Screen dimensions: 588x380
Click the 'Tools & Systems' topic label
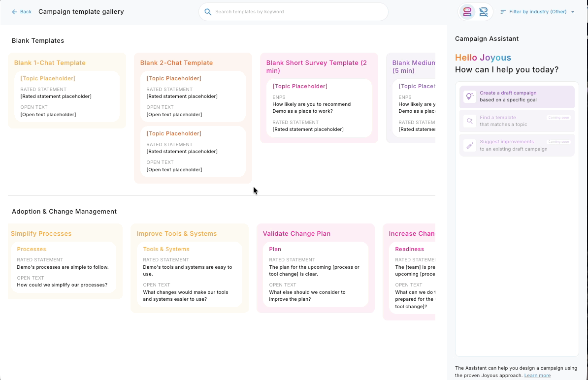pos(166,249)
